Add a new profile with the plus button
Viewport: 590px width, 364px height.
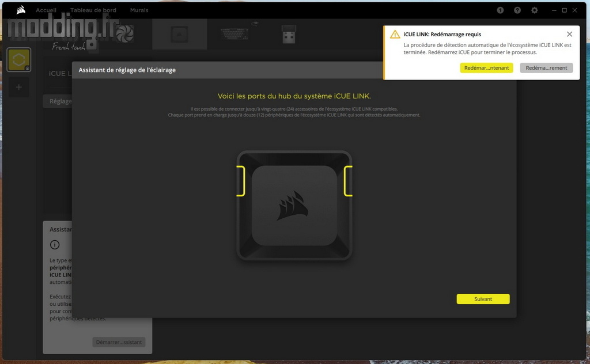click(x=19, y=87)
